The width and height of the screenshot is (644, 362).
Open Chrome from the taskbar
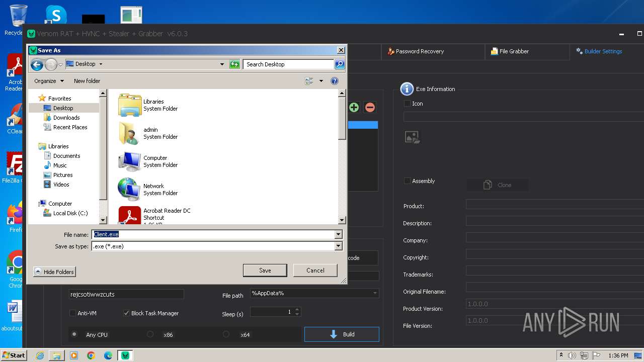(x=91, y=355)
